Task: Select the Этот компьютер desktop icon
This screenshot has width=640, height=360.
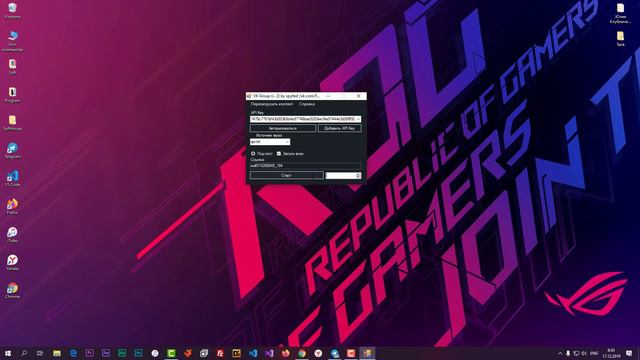Action: [x=12, y=41]
